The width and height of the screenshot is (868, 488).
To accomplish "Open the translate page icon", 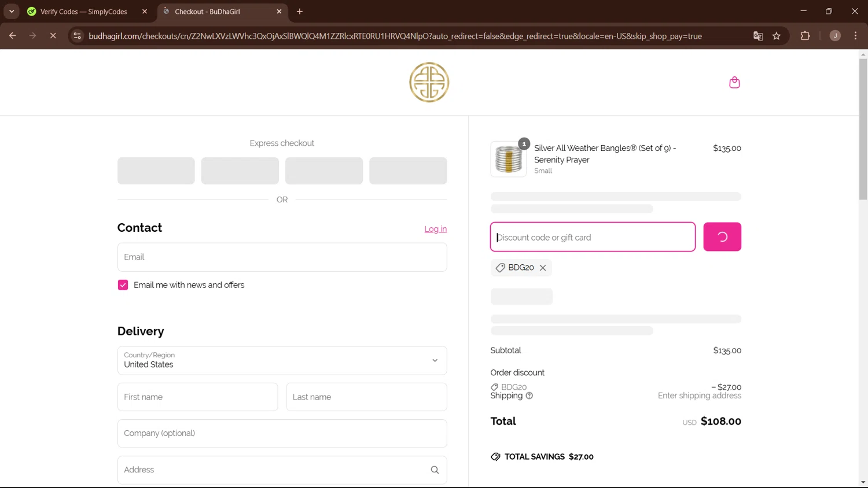I will [758, 36].
